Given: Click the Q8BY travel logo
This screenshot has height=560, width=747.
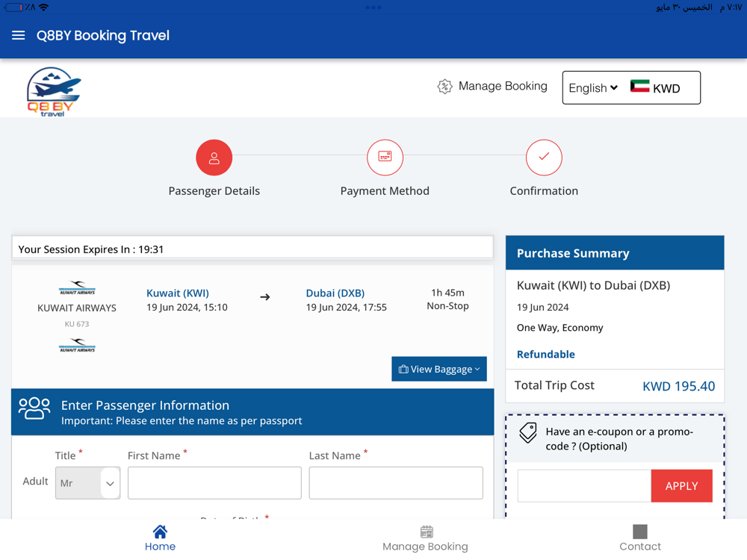Looking at the screenshot, I should pos(54,92).
